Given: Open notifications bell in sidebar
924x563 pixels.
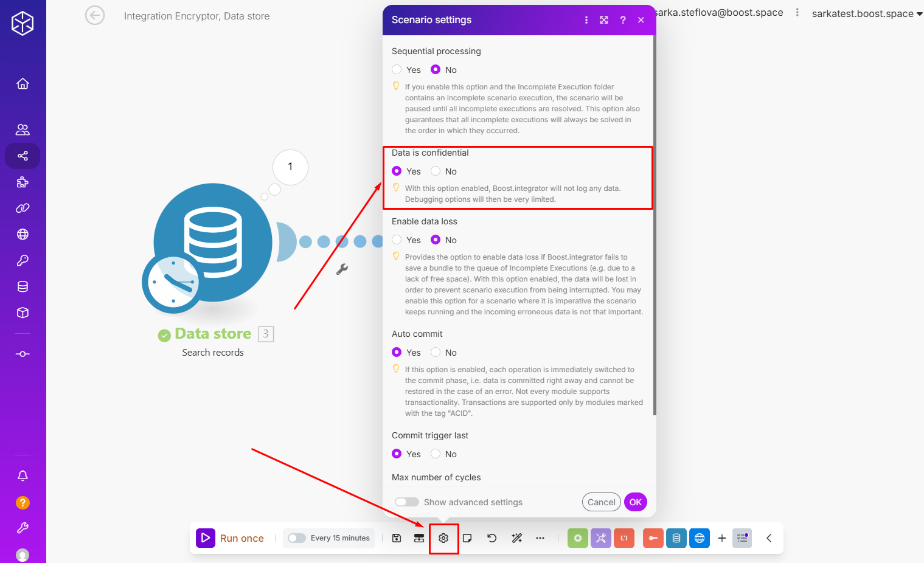Looking at the screenshot, I should pyautogui.click(x=23, y=475).
